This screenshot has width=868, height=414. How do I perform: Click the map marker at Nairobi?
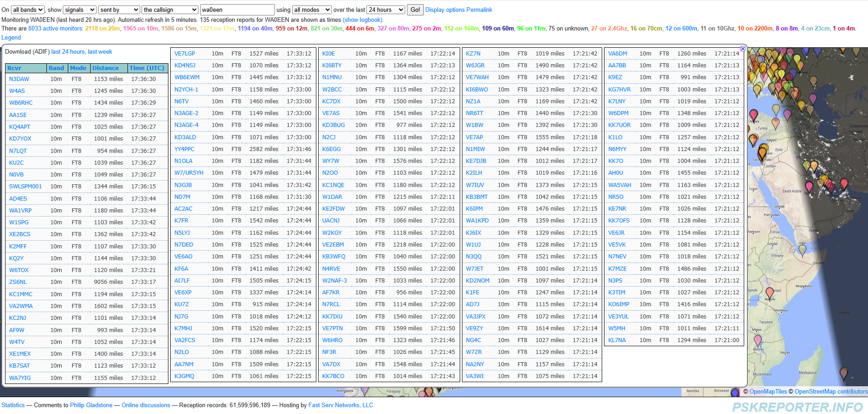770,293
